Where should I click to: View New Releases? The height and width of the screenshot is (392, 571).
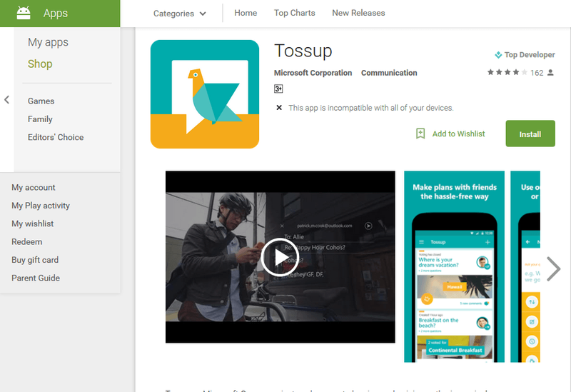click(358, 13)
